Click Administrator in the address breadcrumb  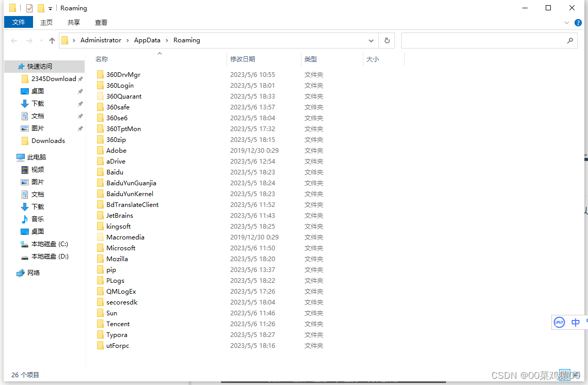click(101, 40)
